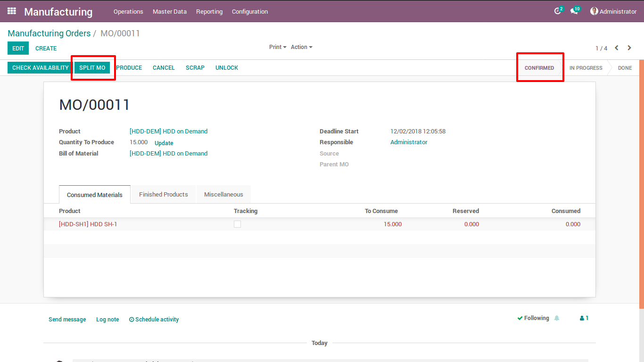The image size is (644, 362).
Task: Open the Master Data menu
Action: [170, 11]
